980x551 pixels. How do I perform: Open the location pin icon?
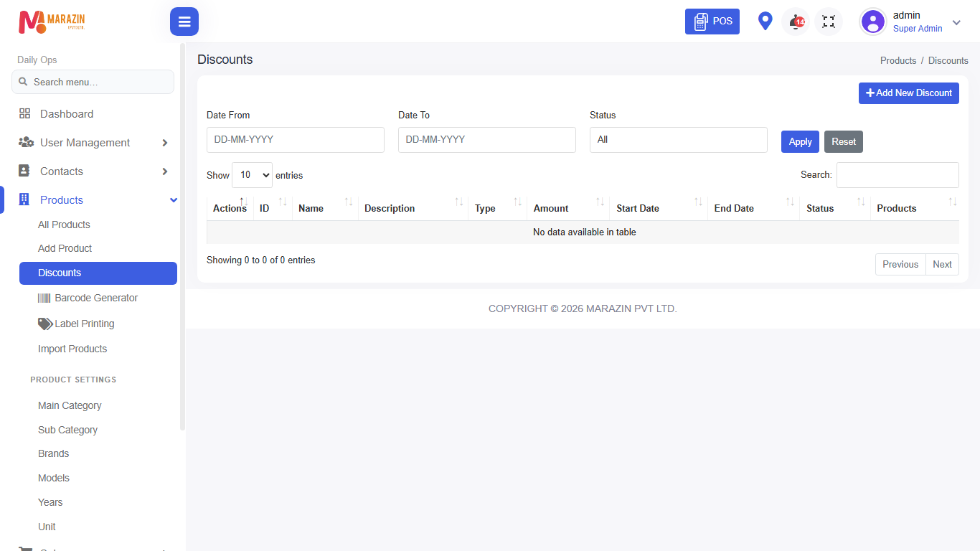click(765, 22)
